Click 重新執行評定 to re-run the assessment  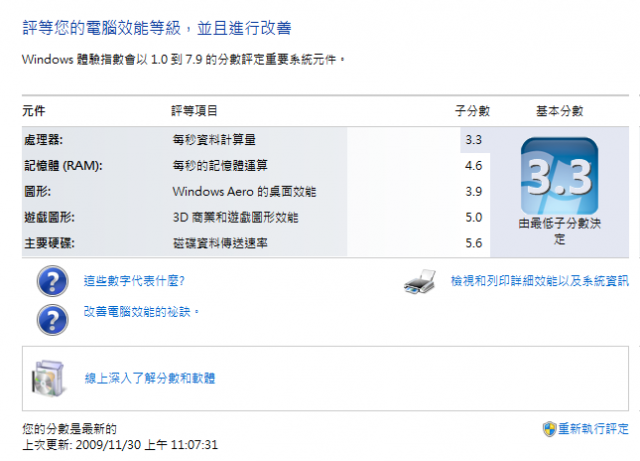(x=593, y=429)
